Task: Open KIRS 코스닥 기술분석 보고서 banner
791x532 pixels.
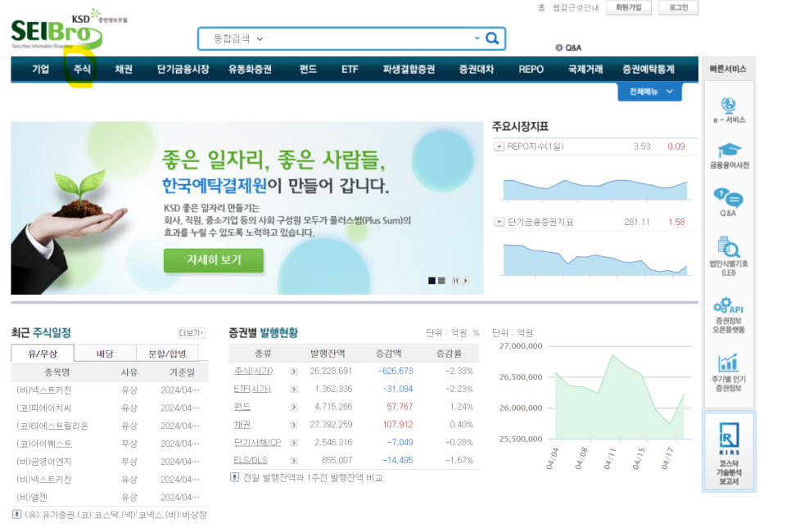Action: pos(729,453)
